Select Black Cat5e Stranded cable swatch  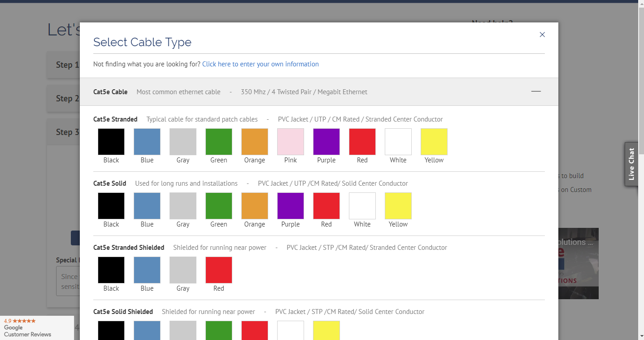[111, 142]
